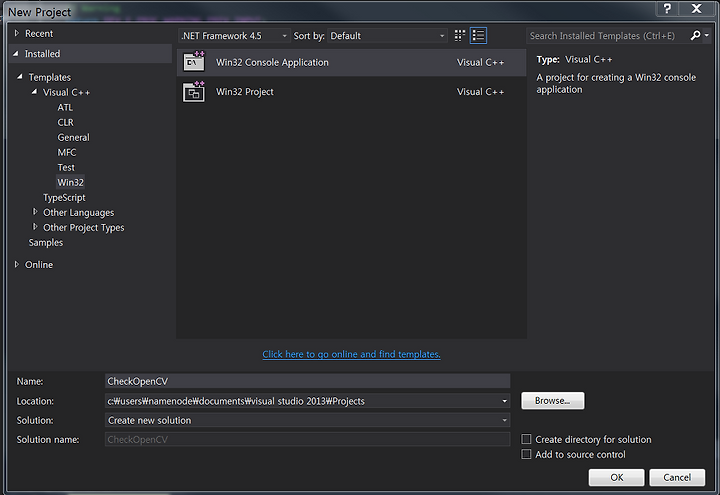Click the Other Languages label
Image resolution: width=720 pixels, height=495 pixels.
[x=79, y=213]
